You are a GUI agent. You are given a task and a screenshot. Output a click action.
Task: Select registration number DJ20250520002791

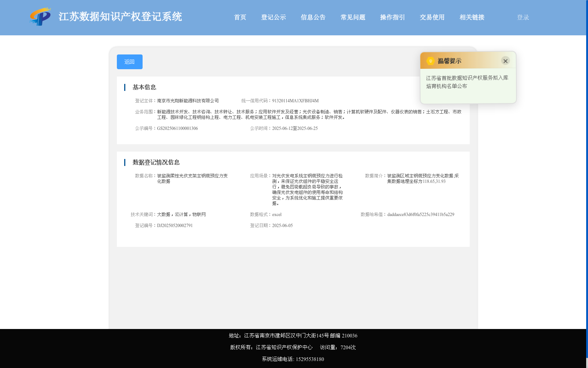point(175,226)
